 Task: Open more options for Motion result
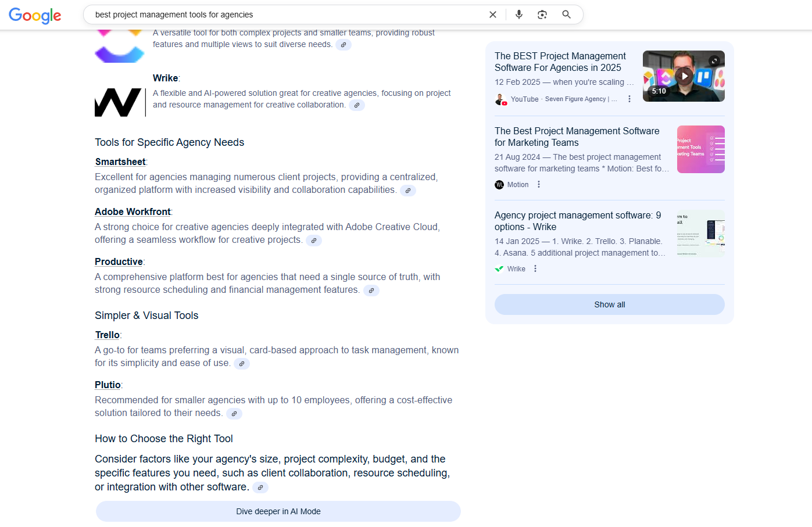(x=539, y=185)
